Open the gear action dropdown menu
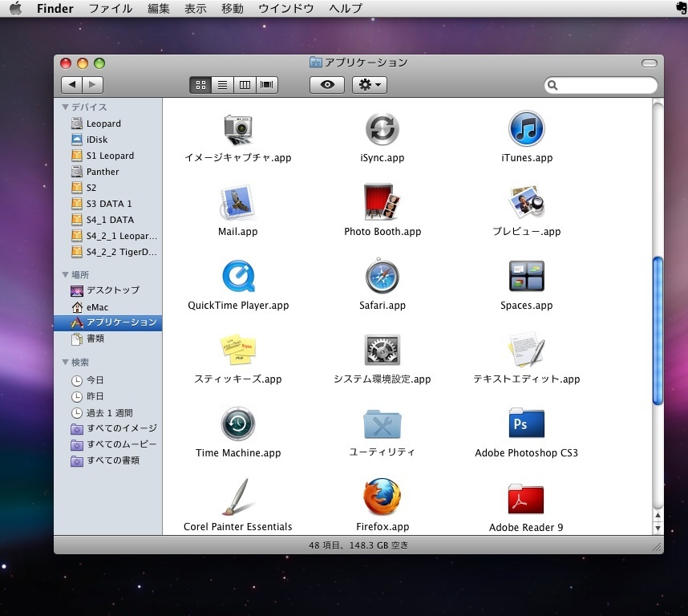Image resolution: width=688 pixels, height=616 pixels. pos(370,85)
